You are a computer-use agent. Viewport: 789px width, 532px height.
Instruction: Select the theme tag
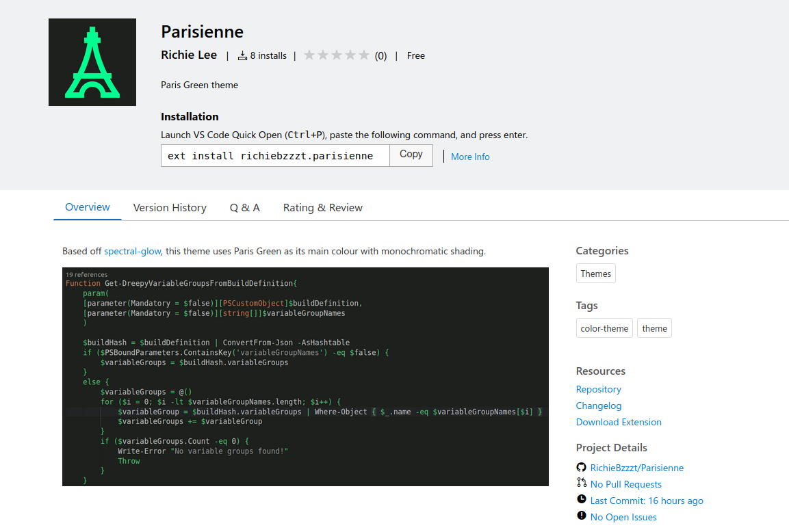(654, 328)
